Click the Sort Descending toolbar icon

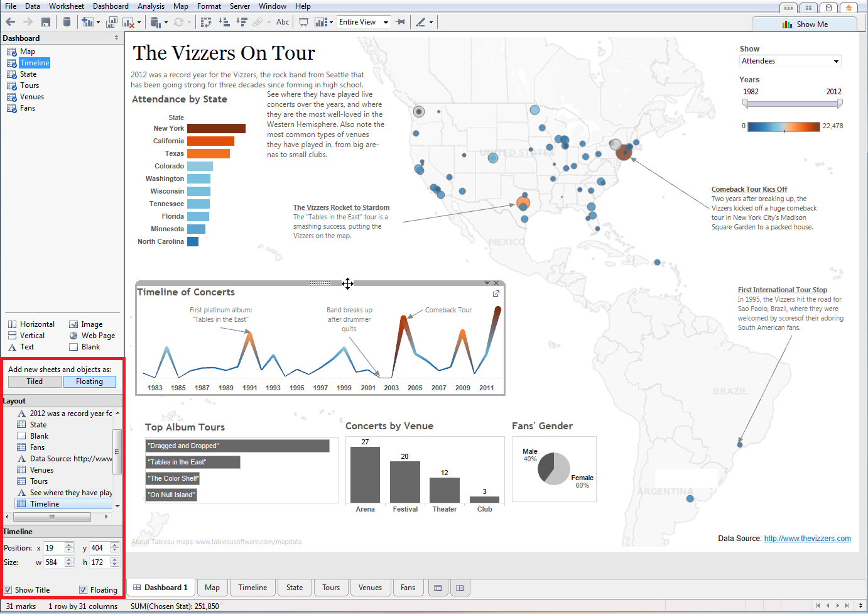point(242,21)
